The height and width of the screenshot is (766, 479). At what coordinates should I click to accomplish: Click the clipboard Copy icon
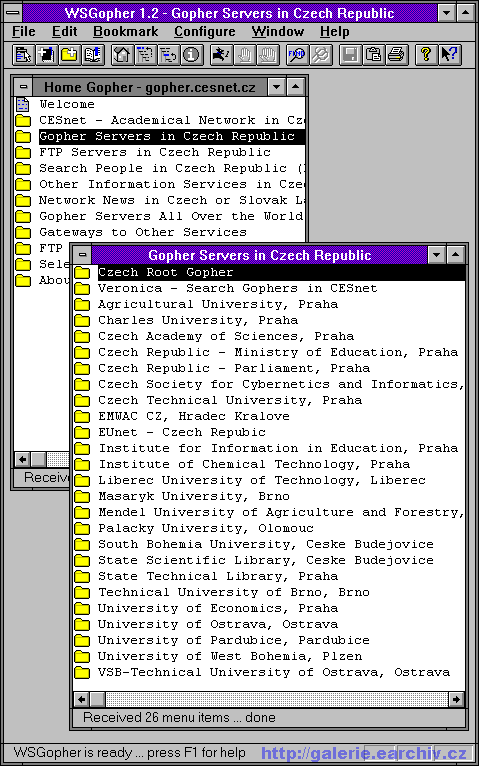point(374,55)
